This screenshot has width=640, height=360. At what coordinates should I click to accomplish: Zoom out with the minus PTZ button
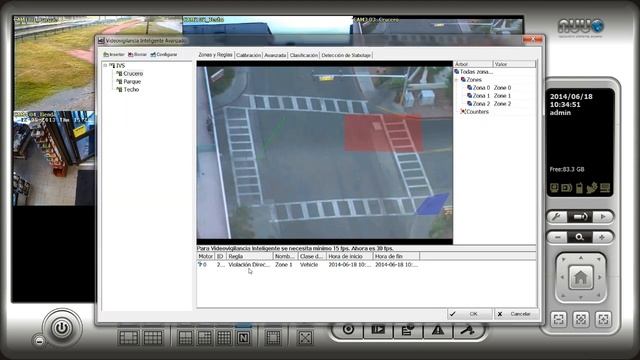click(558, 237)
